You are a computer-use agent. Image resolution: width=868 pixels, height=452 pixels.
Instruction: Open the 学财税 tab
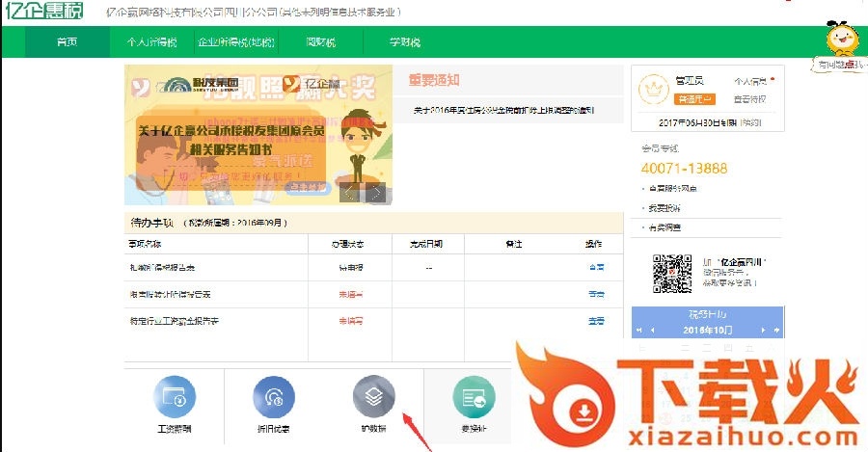pyautogui.click(x=405, y=42)
